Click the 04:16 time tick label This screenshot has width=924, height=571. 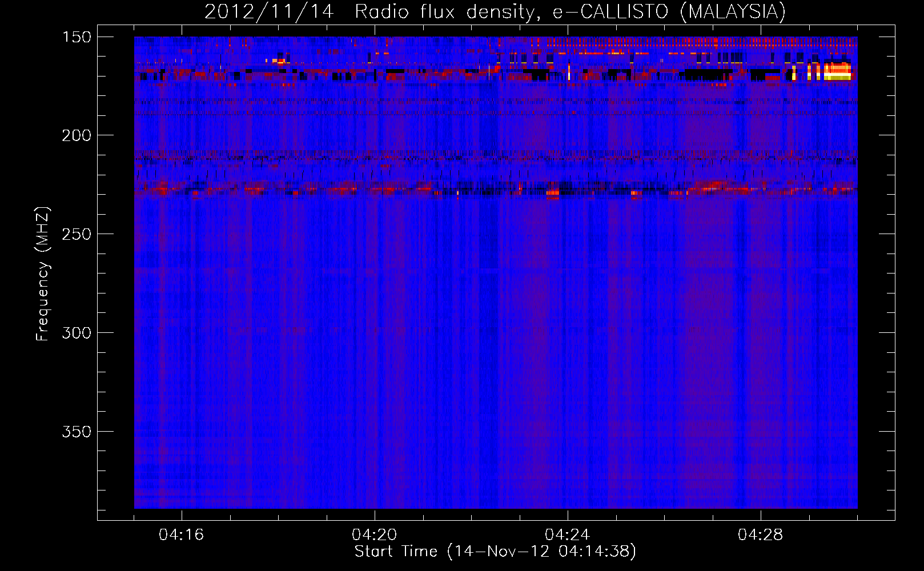[182, 535]
